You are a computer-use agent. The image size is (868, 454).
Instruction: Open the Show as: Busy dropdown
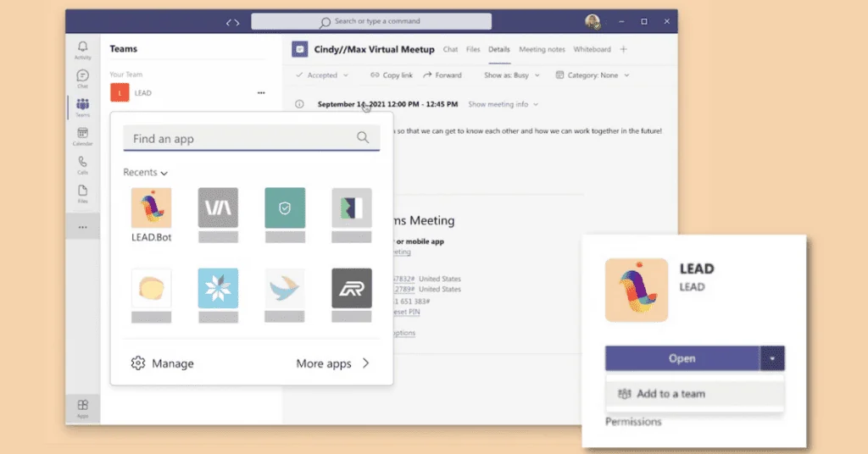coord(511,75)
